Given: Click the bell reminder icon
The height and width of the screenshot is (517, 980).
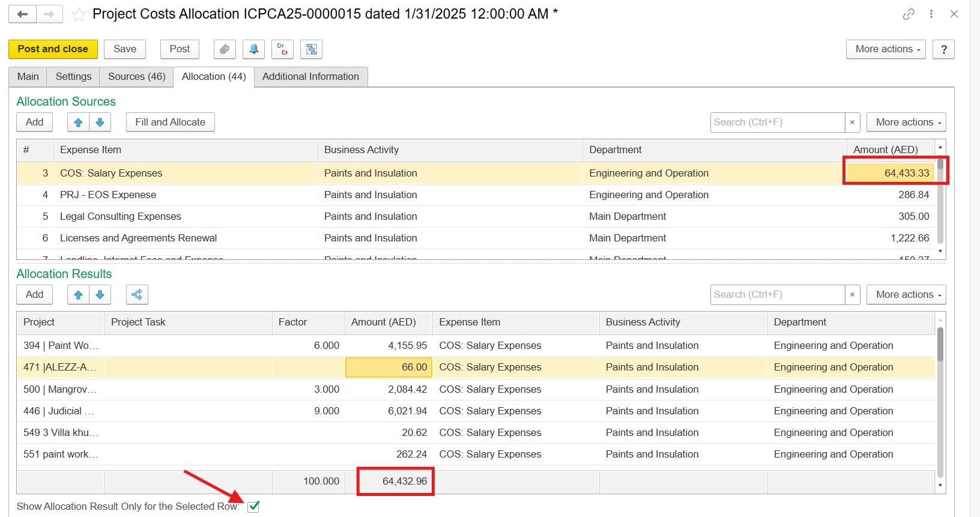Looking at the screenshot, I should (253, 49).
